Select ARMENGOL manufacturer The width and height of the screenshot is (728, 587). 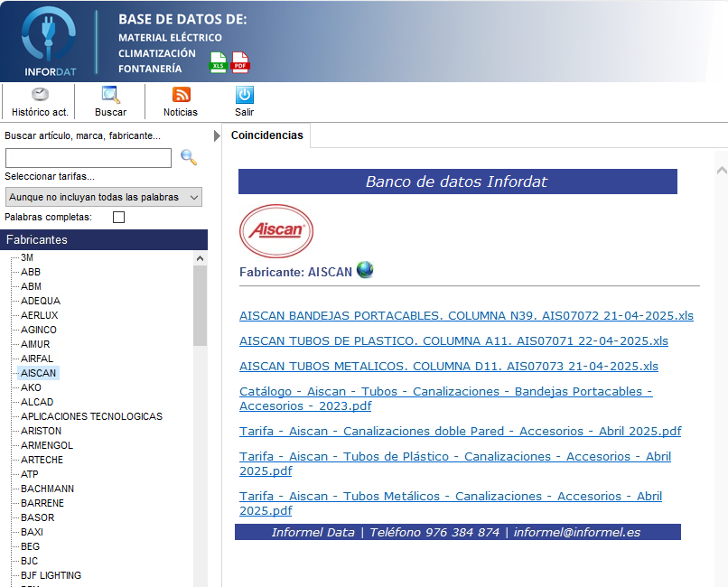47,445
